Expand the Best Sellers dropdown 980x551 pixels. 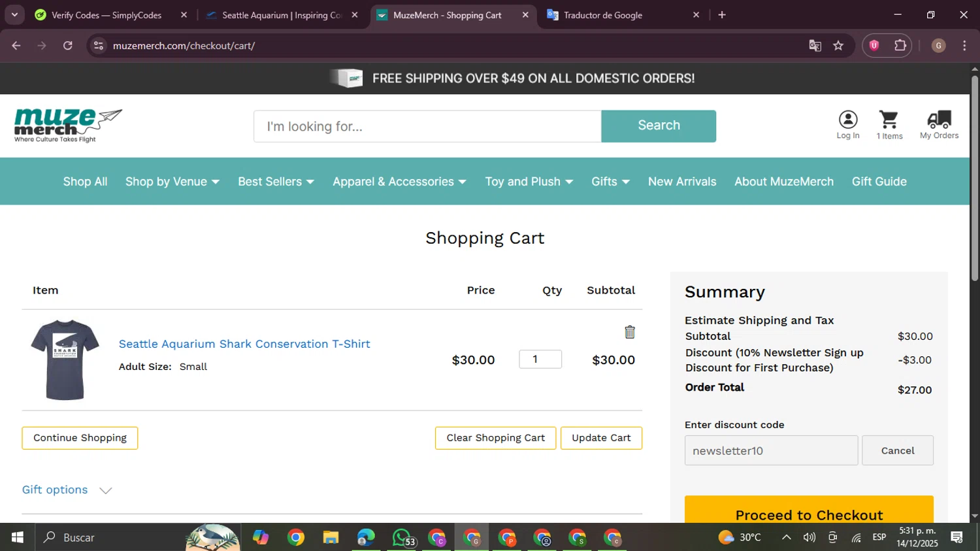(x=276, y=182)
